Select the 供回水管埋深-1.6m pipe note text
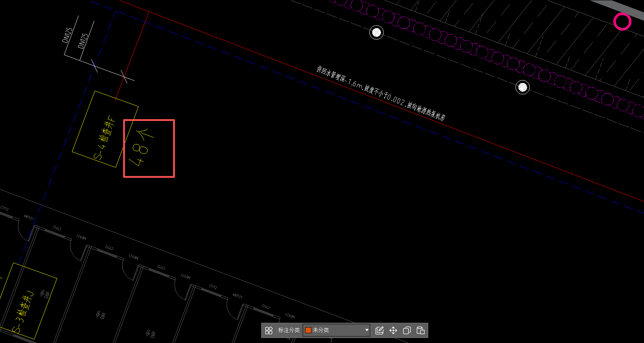This screenshot has width=644, height=343. tap(381, 93)
